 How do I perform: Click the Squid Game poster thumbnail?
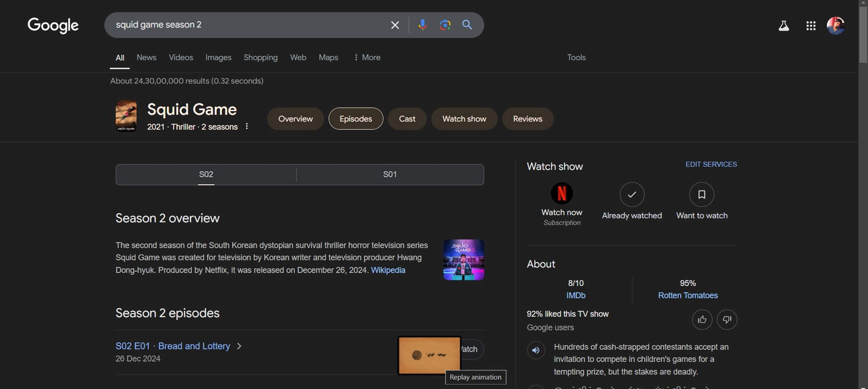pyautogui.click(x=126, y=116)
